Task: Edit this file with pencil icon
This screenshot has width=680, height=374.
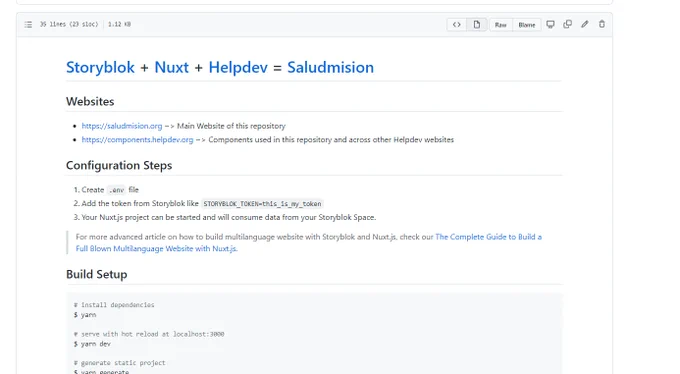Action: pos(585,24)
